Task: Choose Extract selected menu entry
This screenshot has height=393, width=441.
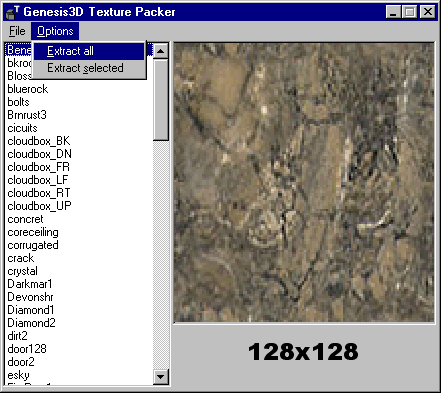Action: [x=89, y=68]
